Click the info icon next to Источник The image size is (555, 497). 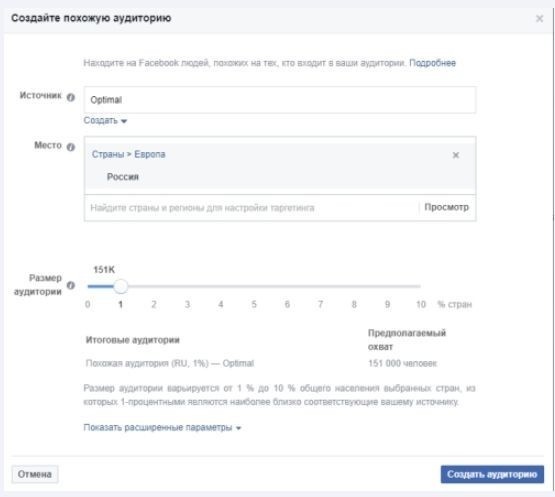(x=71, y=97)
